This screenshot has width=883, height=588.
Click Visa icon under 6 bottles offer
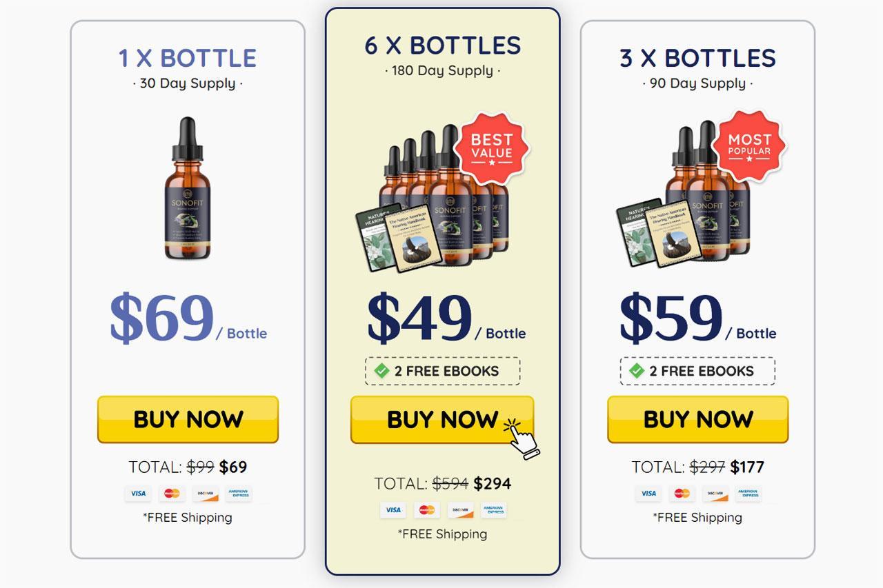coord(393,510)
